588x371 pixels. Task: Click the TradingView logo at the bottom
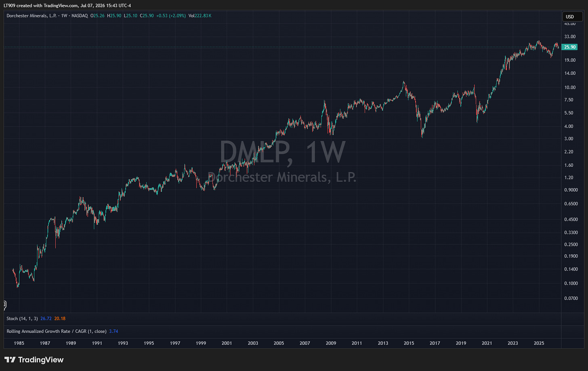[x=34, y=360]
